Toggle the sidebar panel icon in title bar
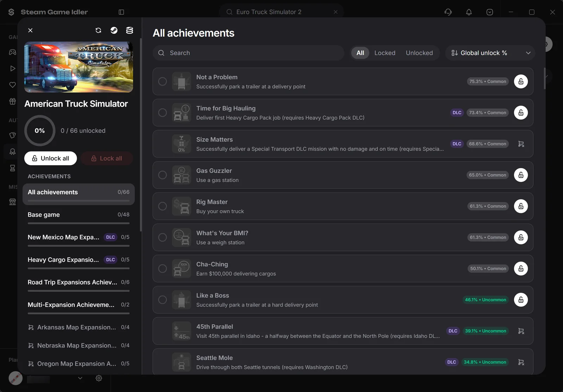This screenshot has width=563, height=392. 121,12
